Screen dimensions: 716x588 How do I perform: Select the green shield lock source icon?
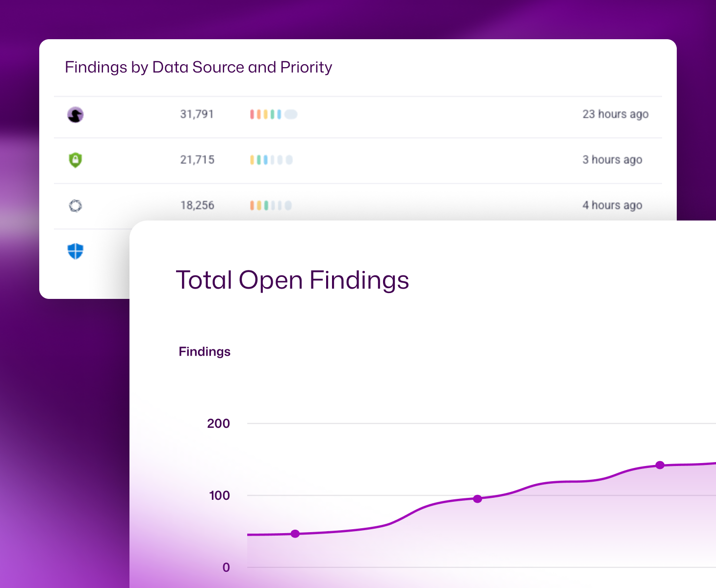click(75, 160)
